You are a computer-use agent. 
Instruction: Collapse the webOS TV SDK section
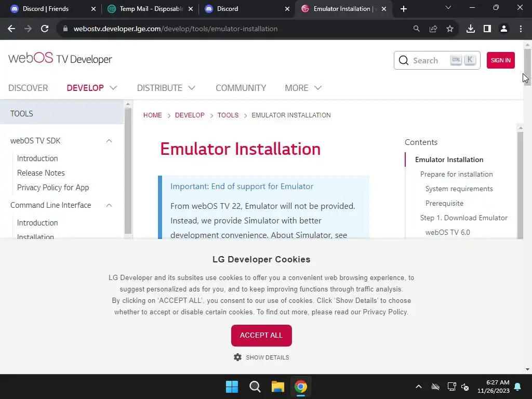[x=109, y=141]
